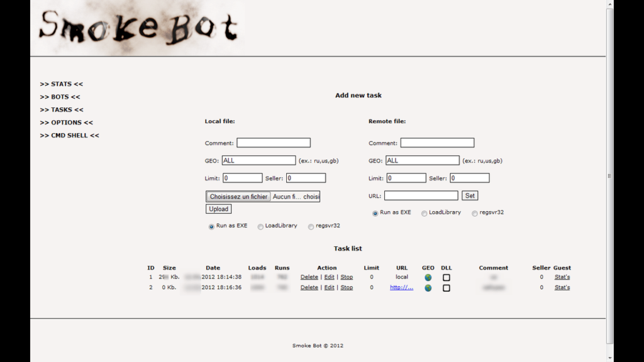Click the globe GEO icon in task row 1

tap(428, 277)
